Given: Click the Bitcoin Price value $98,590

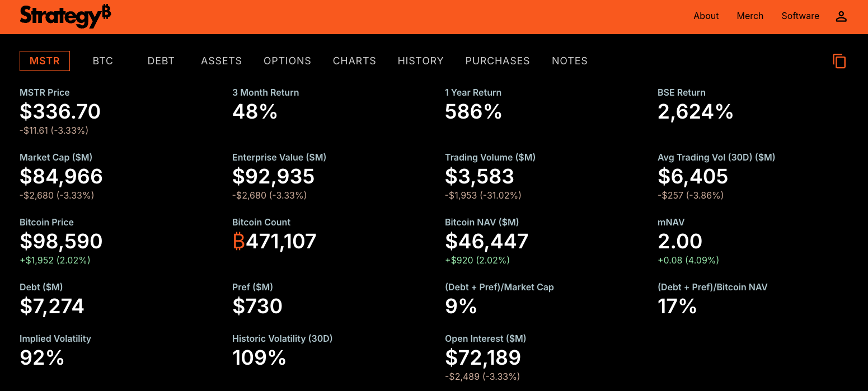Looking at the screenshot, I should [62, 242].
